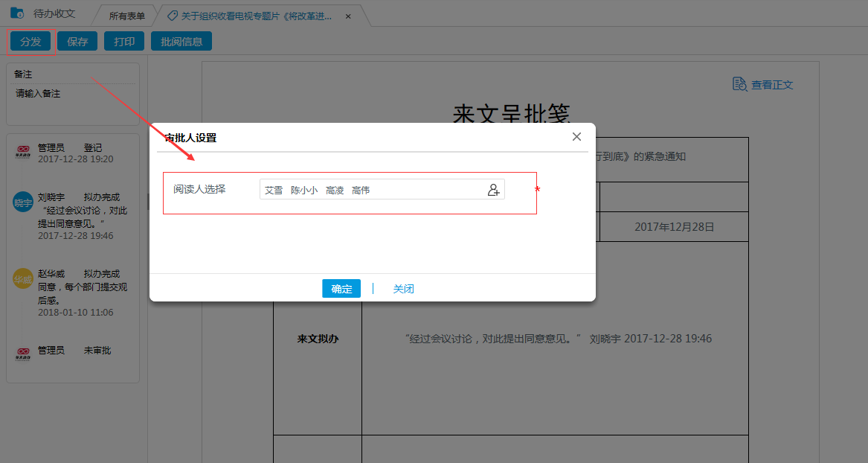Close the 审批人设置 dialog with X
The width and height of the screenshot is (868, 463).
(x=576, y=136)
